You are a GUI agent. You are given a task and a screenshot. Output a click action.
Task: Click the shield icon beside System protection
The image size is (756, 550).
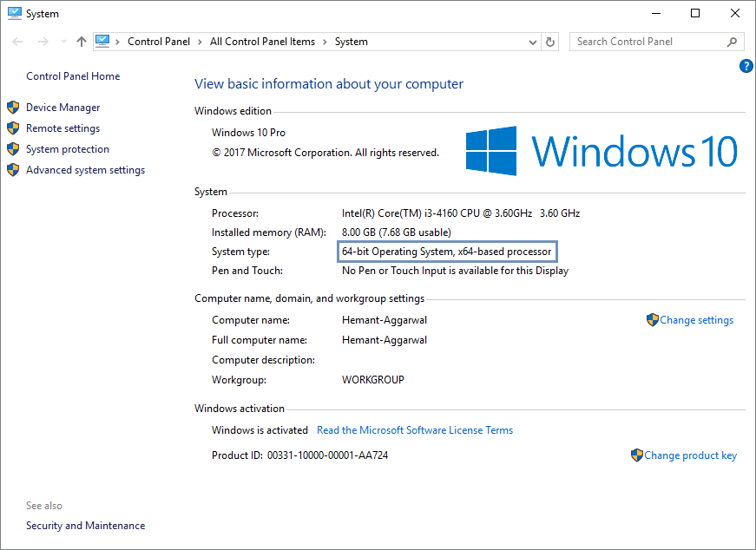[x=13, y=149]
